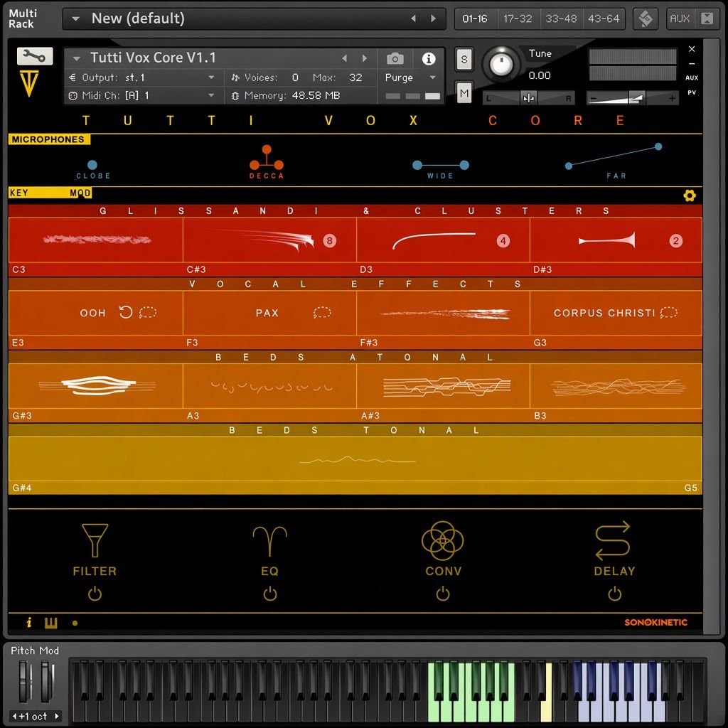The height and width of the screenshot is (728, 728).
Task: Click the dashed bubble icon on CORPUS CHRISTI
Action: pos(668,313)
